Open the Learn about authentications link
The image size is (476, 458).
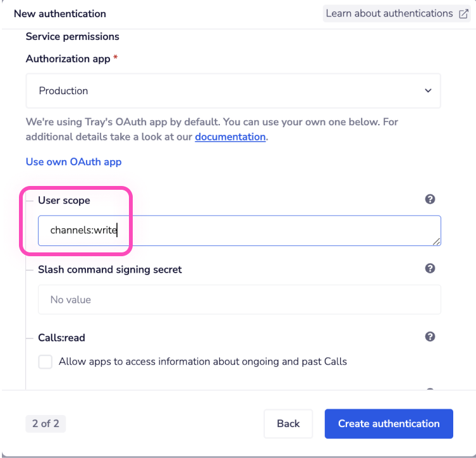(389, 13)
